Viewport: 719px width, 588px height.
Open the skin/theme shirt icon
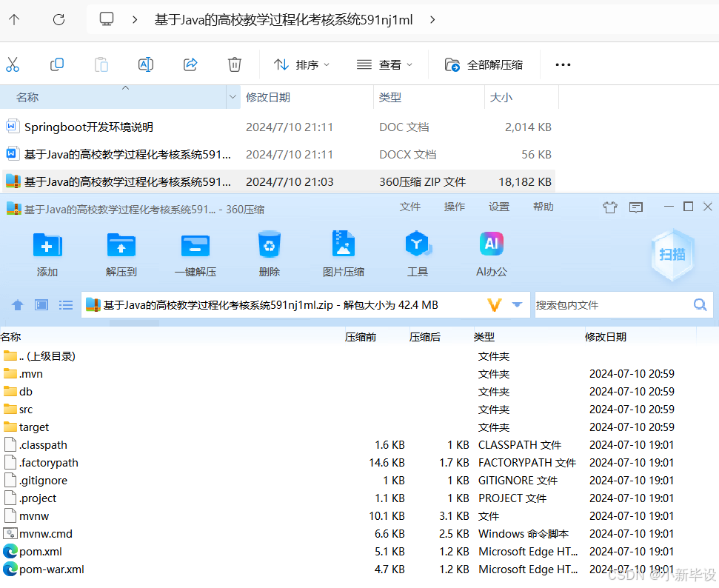[x=609, y=208]
